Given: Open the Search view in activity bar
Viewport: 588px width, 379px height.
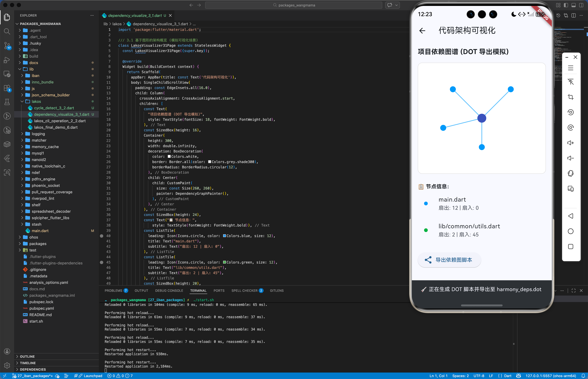Looking at the screenshot, I should pos(7,31).
